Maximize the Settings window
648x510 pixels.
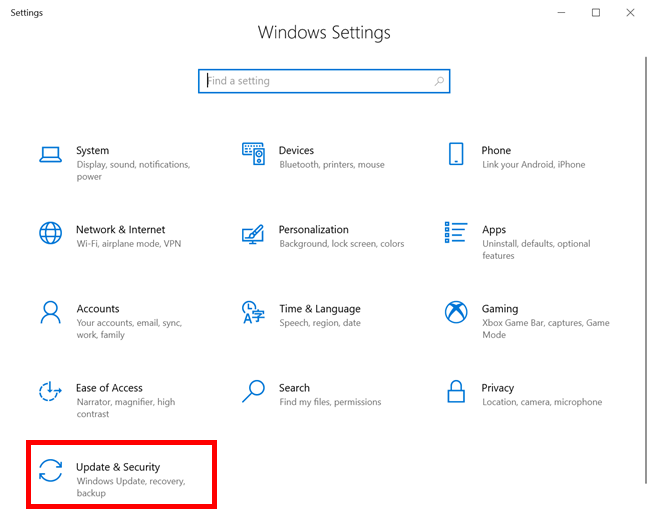point(596,13)
